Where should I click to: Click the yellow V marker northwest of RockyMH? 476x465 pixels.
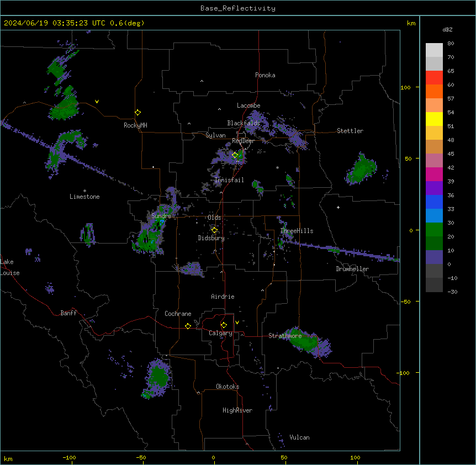pos(97,102)
